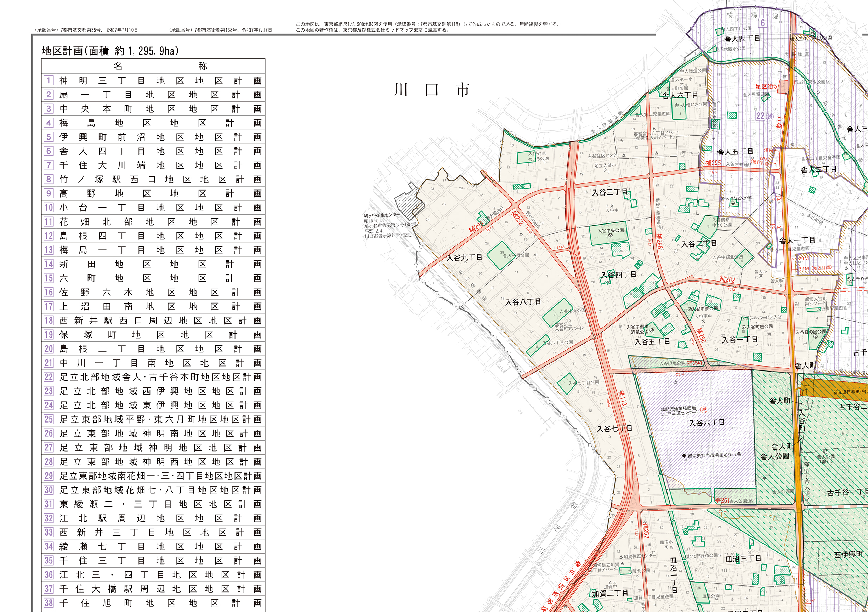The height and width of the screenshot is (612, 868).
Task: Click the circled 流 symbol at 足立流通センター
Action: click(x=704, y=409)
